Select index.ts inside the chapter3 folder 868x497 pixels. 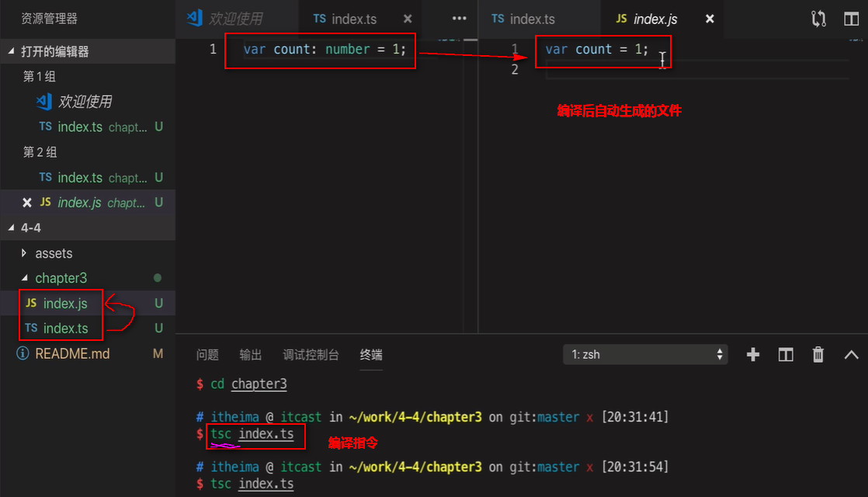(67, 328)
